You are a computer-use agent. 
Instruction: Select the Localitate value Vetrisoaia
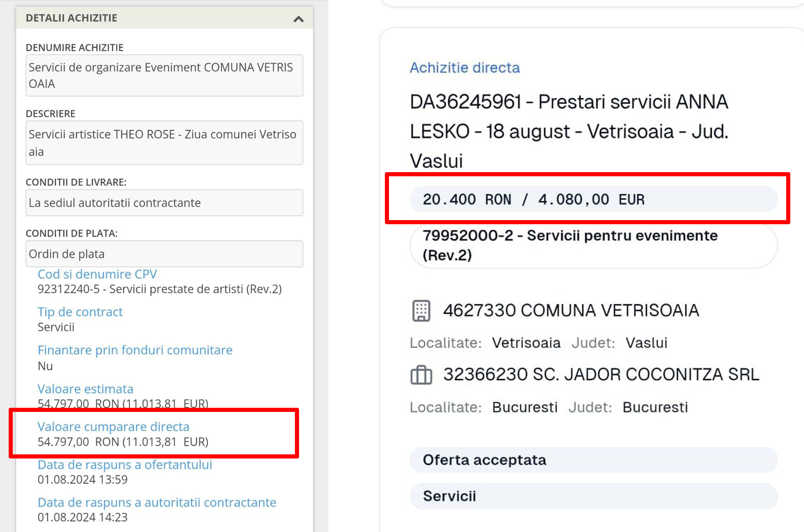526,343
